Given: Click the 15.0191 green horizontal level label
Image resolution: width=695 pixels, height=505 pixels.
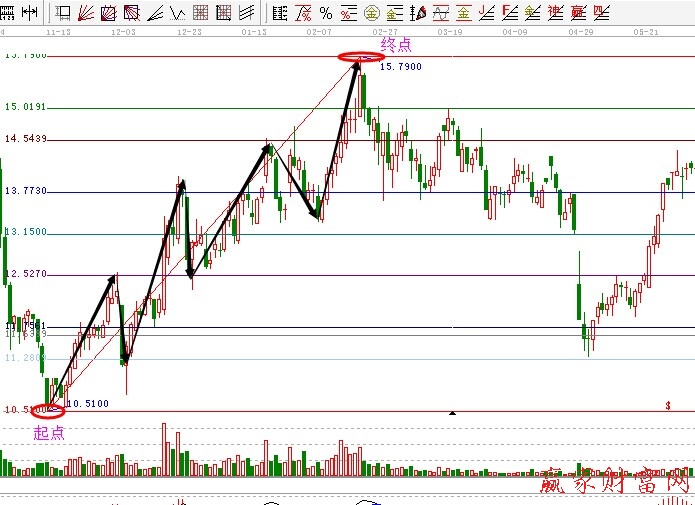Looking at the screenshot, I should coord(25,107).
